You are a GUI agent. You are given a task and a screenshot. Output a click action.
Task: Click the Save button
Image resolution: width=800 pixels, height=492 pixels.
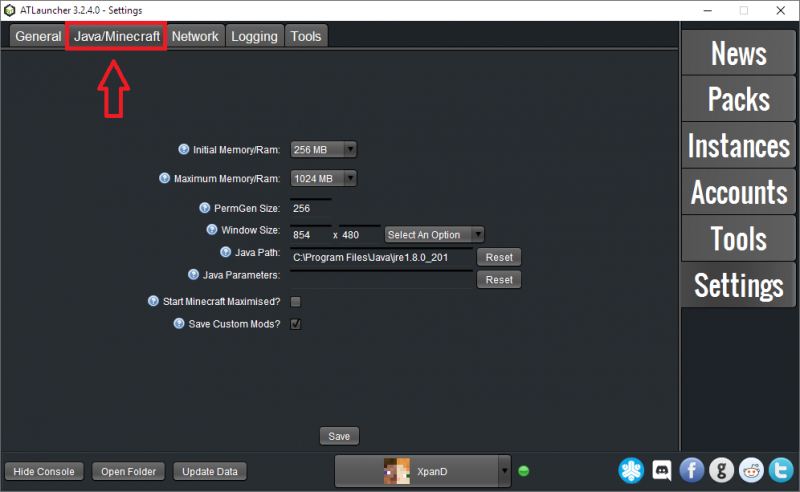point(339,436)
